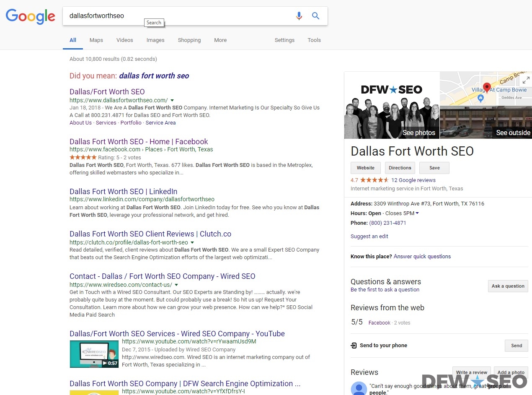Open the Wired SEO Contact result
This screenshot has width=532, height=395.
pyautogui.click(x=163, y=276)
